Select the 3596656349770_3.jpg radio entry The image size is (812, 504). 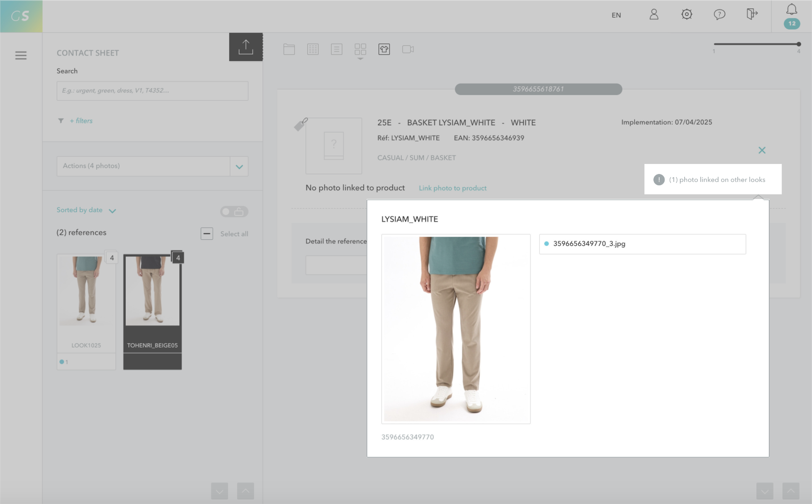(x=547, y=244)
